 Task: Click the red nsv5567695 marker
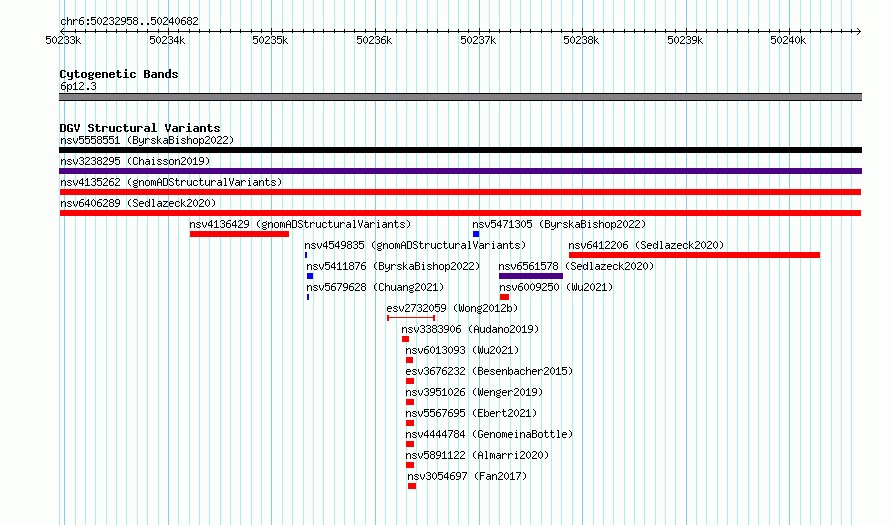pyautogui.click(x=410, y=423)
